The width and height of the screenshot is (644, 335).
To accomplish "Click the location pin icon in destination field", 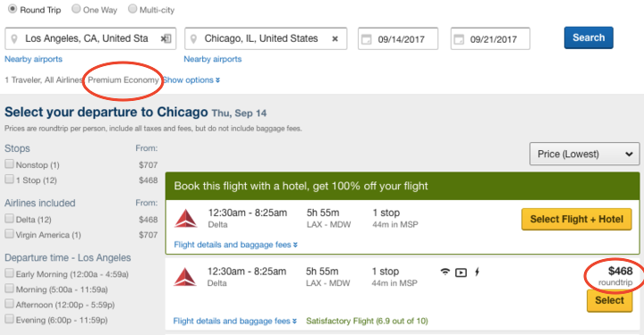I will (193, 39).
